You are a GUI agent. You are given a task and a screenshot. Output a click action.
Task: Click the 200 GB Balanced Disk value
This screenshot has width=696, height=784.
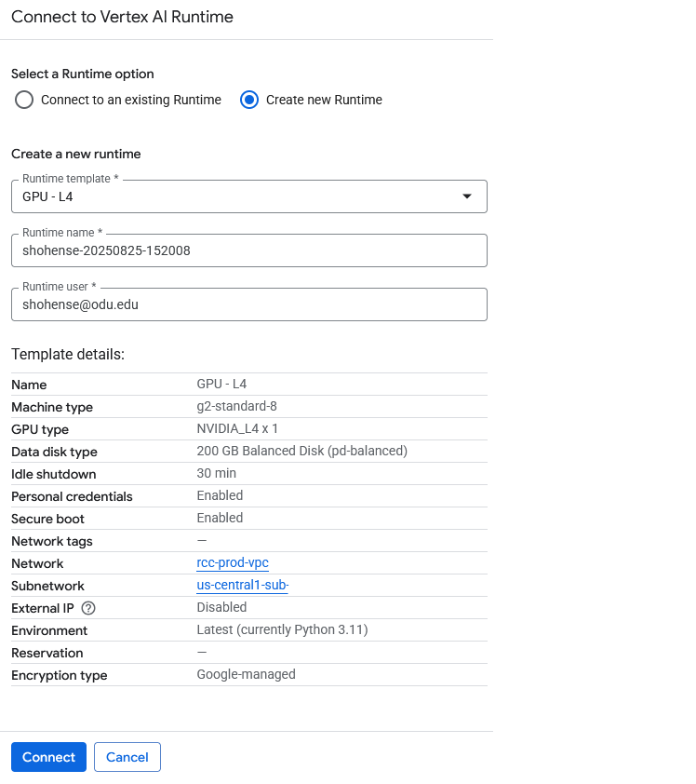pyautogui.click(x=301, y=451)
